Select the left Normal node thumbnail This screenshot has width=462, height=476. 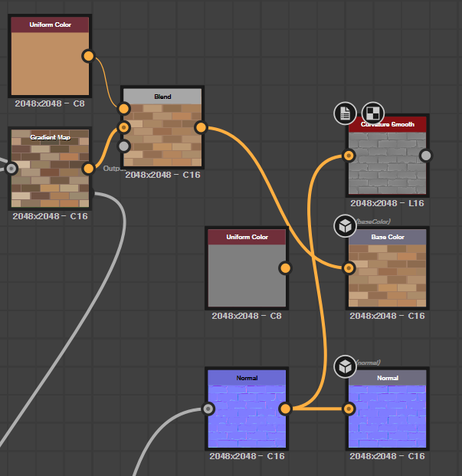click(247, 416)
